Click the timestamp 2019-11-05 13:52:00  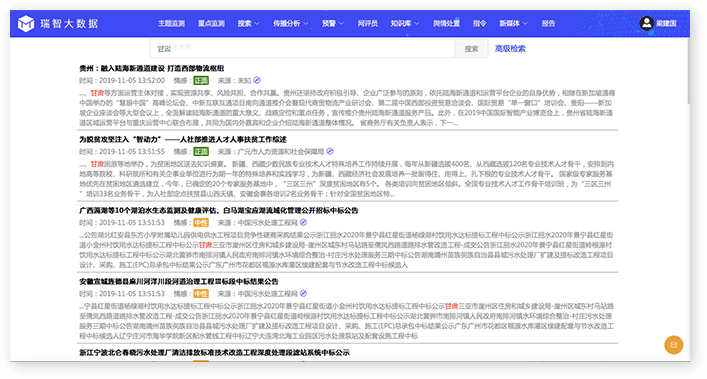pyautogui.click(x=132, y=81)
